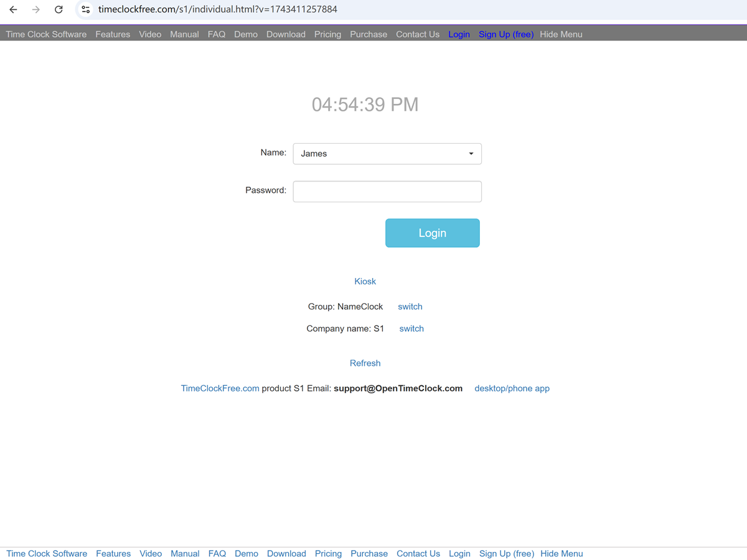The width and height of the screenshot is (747, 560).
Task: Open Download in footer menu
Action: pos(286,554)
